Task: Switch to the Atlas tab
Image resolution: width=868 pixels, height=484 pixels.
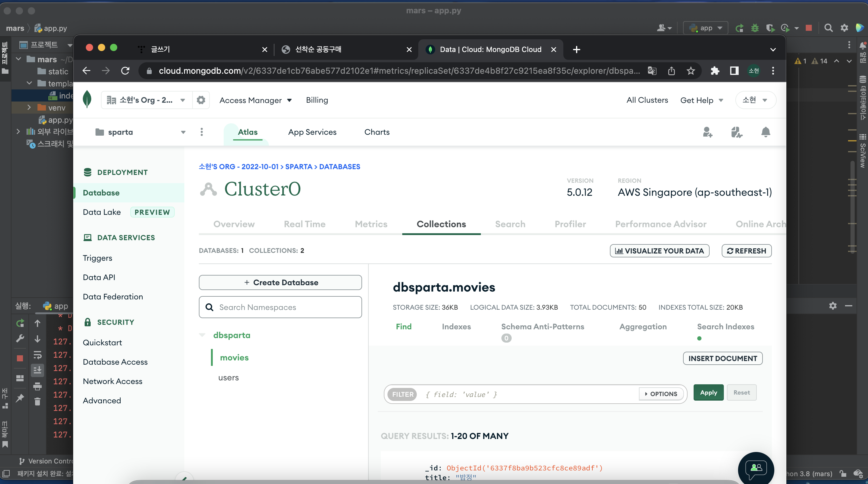Action: tap(248, 132)
